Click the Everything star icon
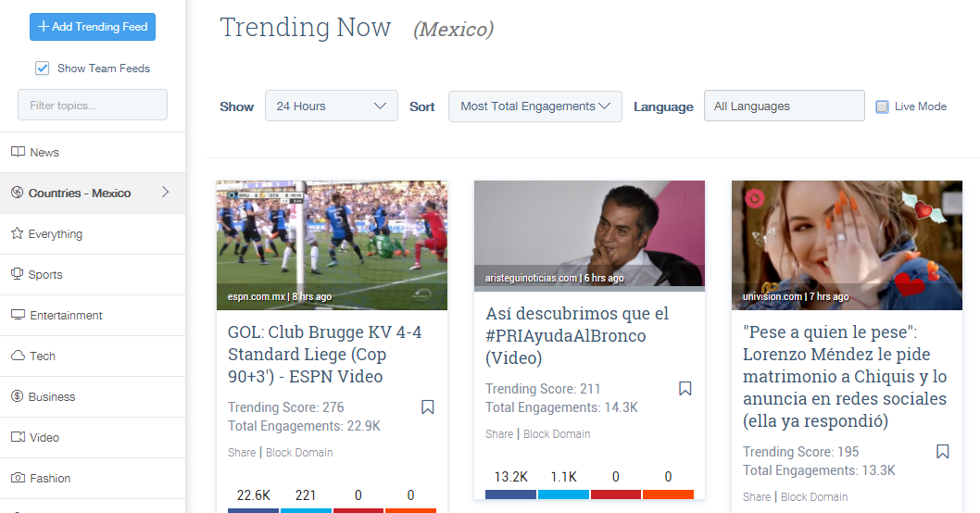This screenshot has height=513, width=980. tap(18, 233)
